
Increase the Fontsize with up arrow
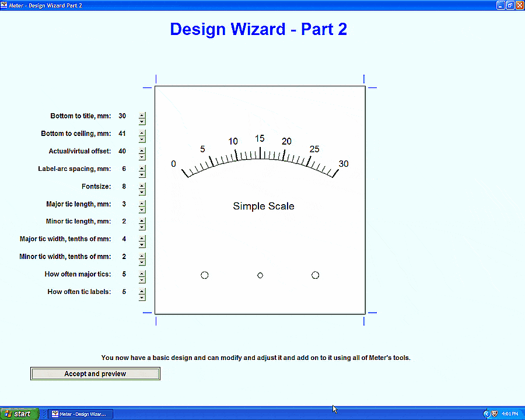142,185
